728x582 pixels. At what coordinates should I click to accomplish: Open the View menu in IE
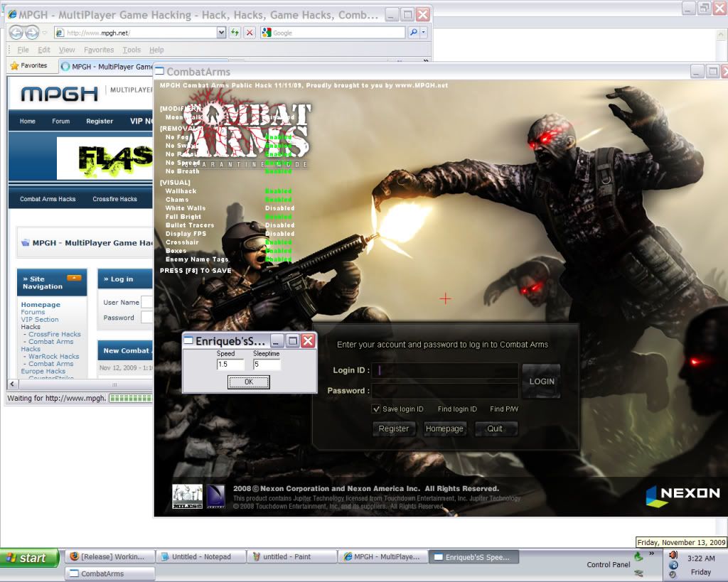[x=66, y=50]
